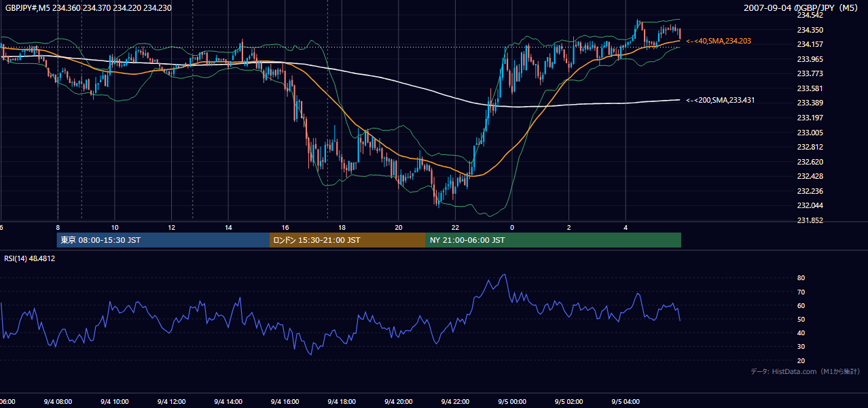Image resolution: width=868 pixels, height=408 pixels.
Task: Click bottom time label 9/4 22:00
Action: pos(455,402)
